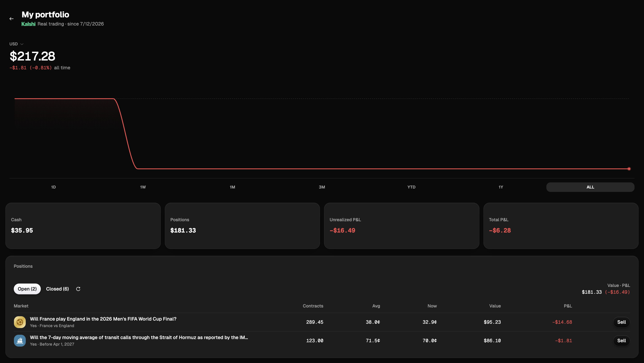The width and height of the screenshot is (644, 363).
Task: Click the back arrow beside My portfolio
Action: pos(11,19)
